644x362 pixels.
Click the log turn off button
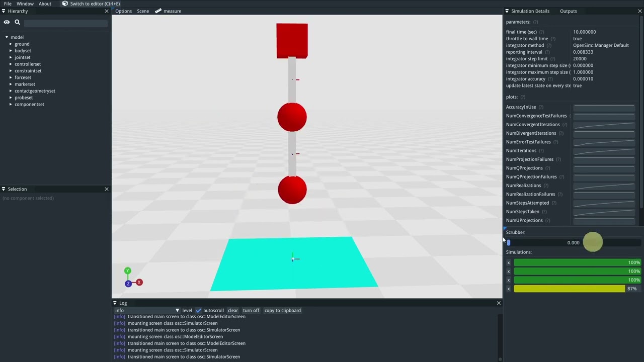[x=251, y=310]
